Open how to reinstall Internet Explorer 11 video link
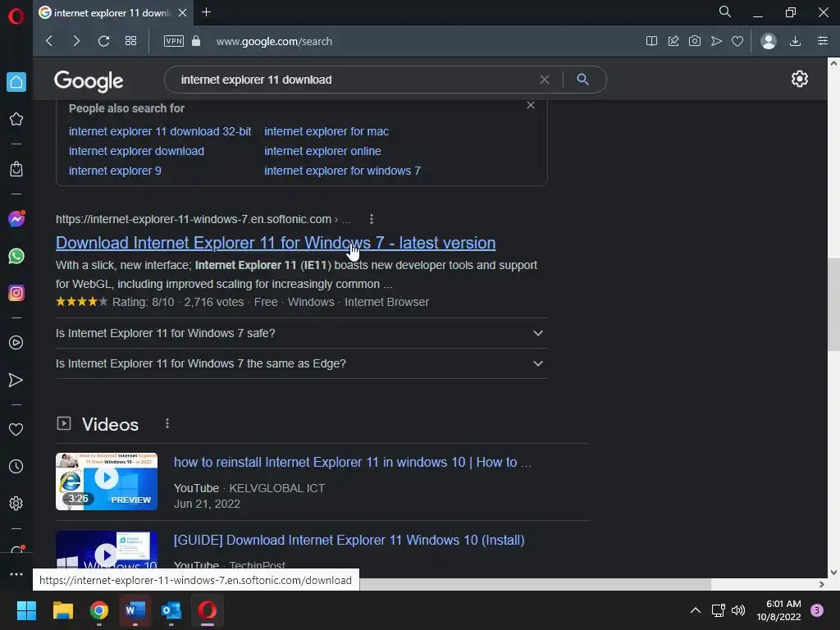Image resolution: width=840 pixels, height=630 pixels. point(352,463)
